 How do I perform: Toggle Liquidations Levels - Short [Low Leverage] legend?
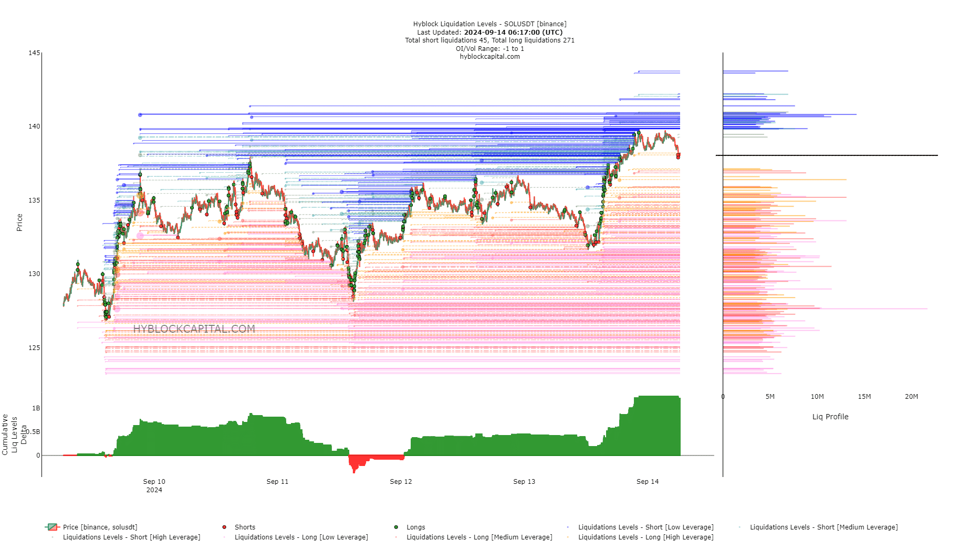click(x=640, y=527)
